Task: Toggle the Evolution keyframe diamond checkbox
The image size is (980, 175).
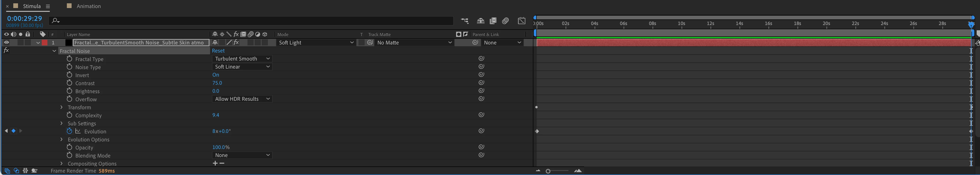Action: click(x=13, y=131)
